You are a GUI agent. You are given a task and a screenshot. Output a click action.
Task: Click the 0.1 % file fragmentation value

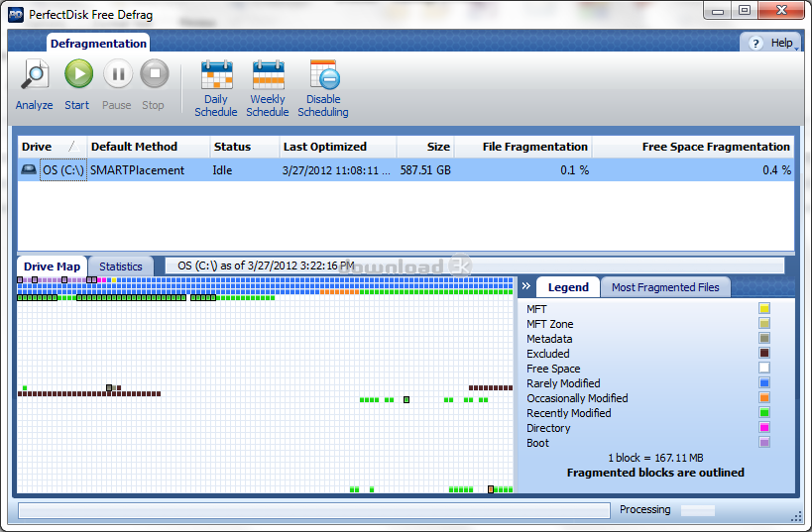[574, 170]
